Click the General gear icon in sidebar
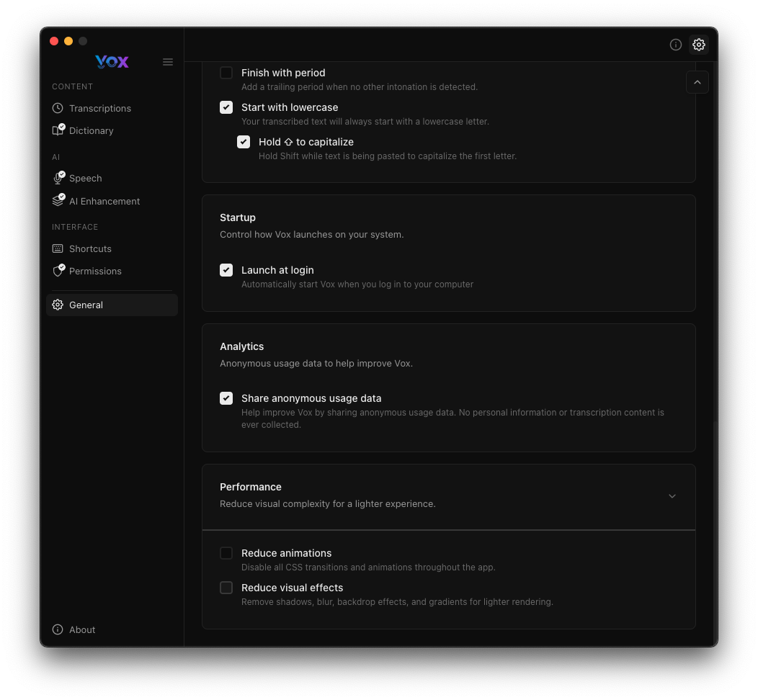 (58, 305)
